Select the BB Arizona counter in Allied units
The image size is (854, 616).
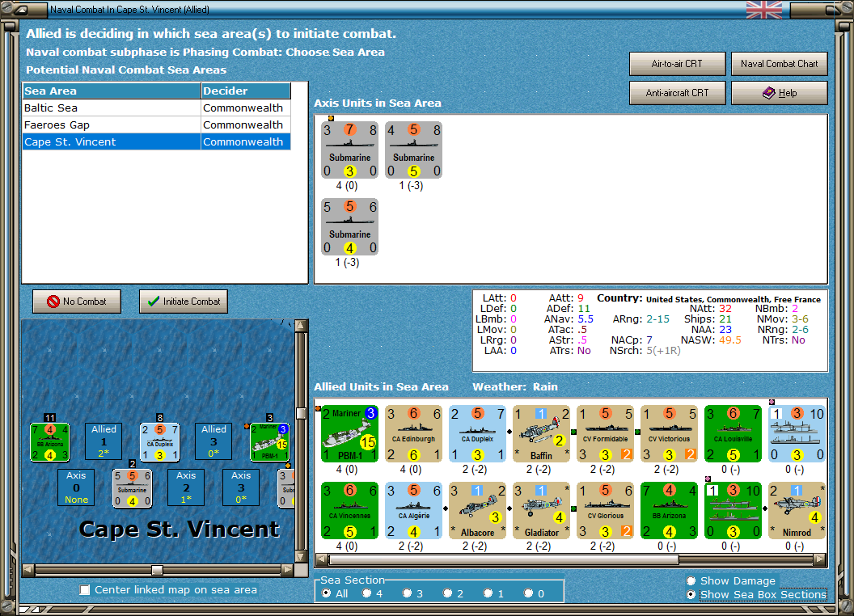[670, 511]
